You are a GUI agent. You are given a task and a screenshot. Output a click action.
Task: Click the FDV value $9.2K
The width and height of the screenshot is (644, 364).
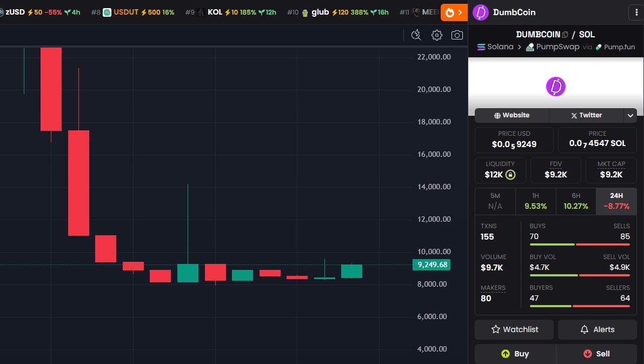click(x=556, y=175)
